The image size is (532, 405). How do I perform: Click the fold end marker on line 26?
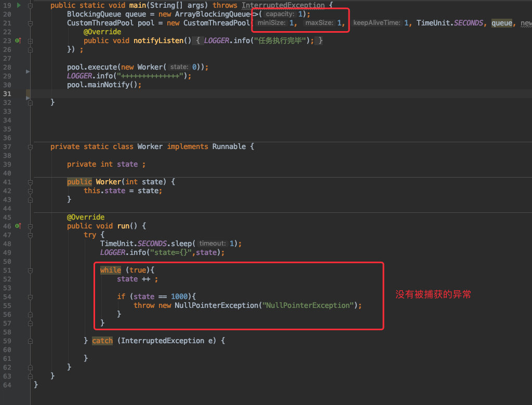pos(30,50)
